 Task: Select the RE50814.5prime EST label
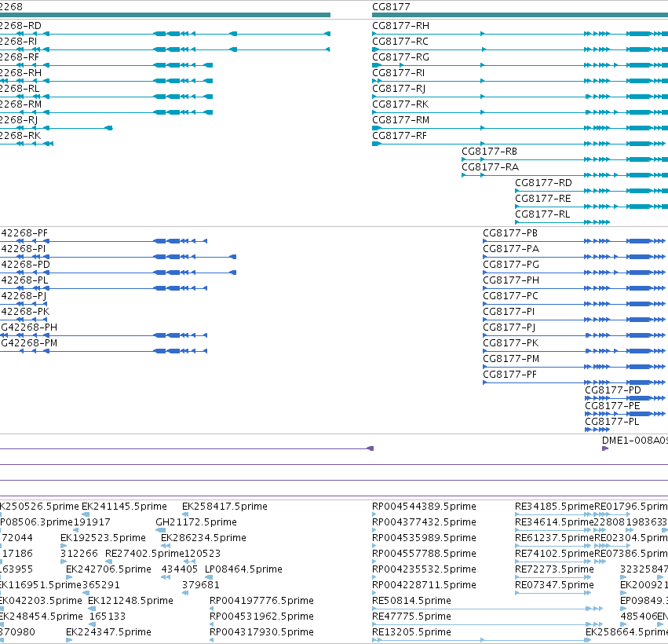coord(411,601)
